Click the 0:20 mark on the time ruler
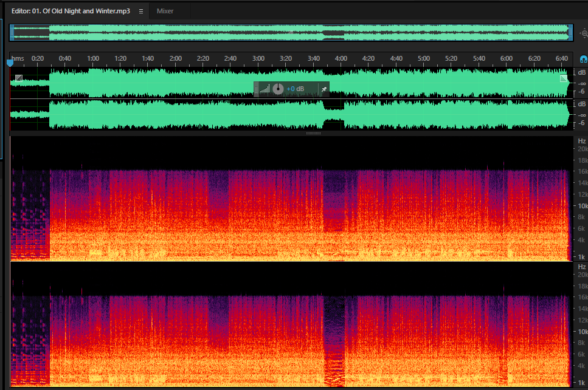This screenshot has height=390, width=588. 38,58
